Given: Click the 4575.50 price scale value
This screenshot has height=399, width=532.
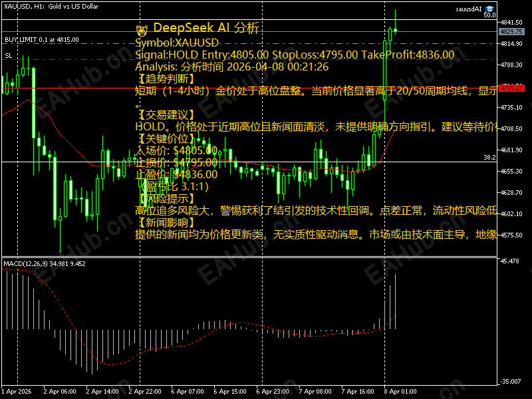Looking at the screenshot, I should click(511, 235).
